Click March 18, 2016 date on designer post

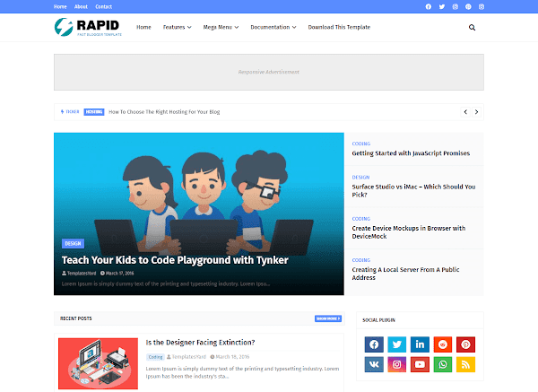(230, 357)
